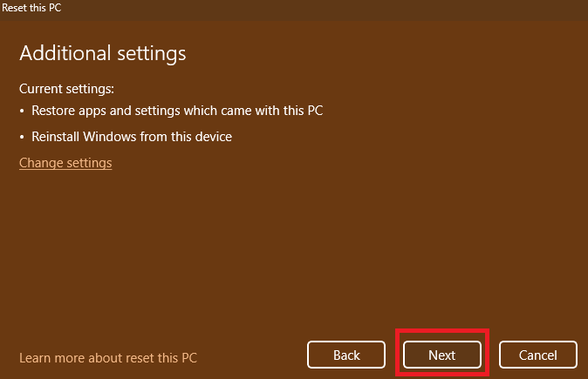Open the Change settings link

[x=65, y=163]
